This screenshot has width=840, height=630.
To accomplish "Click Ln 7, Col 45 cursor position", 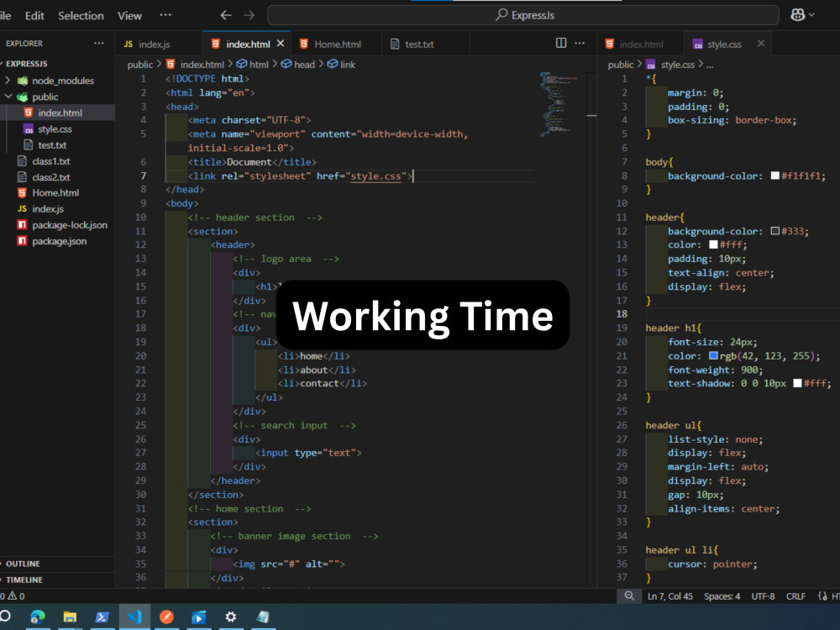I will tap(669, 596).
